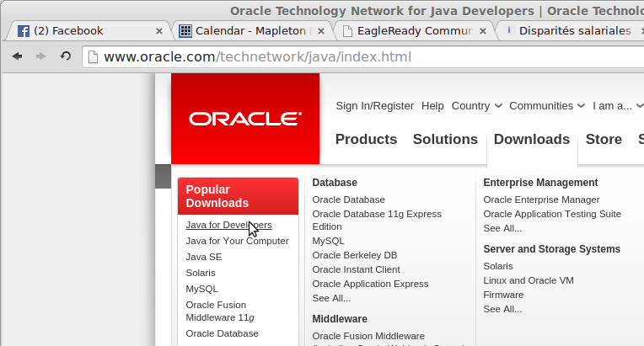Open MySQL in the Database column
This screenshot has width=644, height=346.
(328, 241)
